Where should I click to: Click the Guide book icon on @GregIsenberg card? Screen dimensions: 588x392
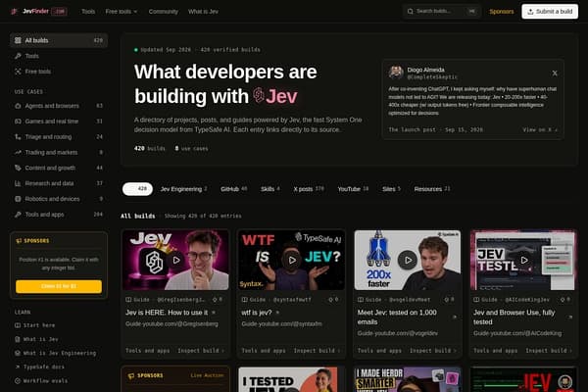click(x=128, y=300)
